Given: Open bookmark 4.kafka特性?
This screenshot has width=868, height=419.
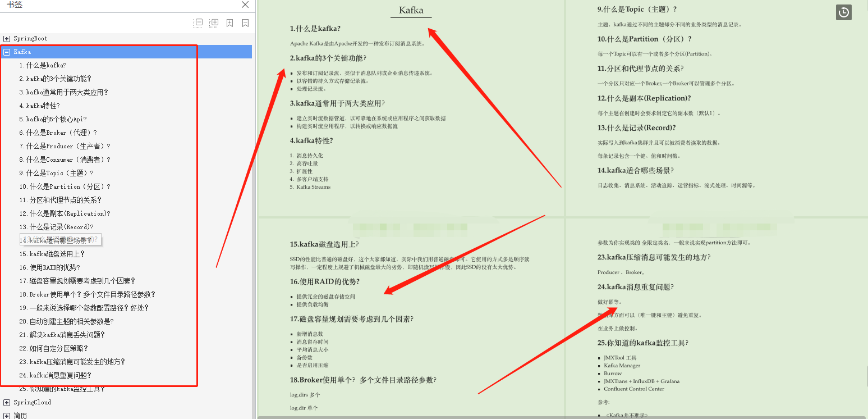Looking at the screenshot, I should click(39, 106).
